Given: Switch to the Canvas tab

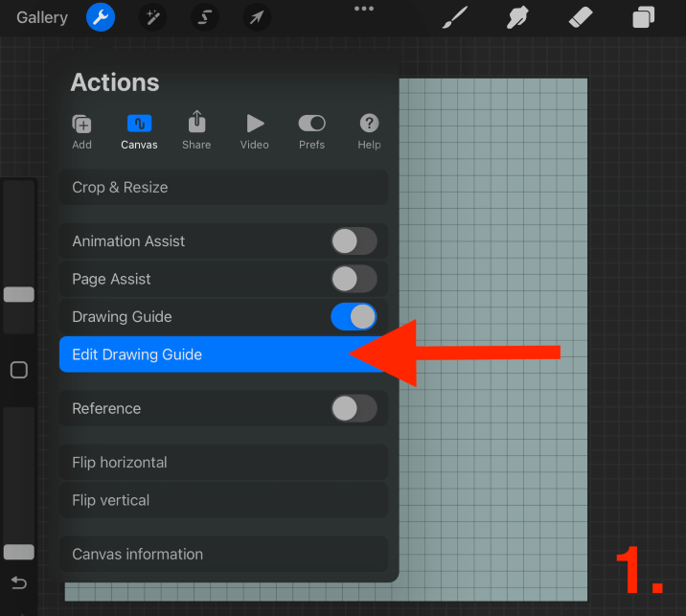Looking at the screenshot, I should pyautogui.click(x=139, y=131).
